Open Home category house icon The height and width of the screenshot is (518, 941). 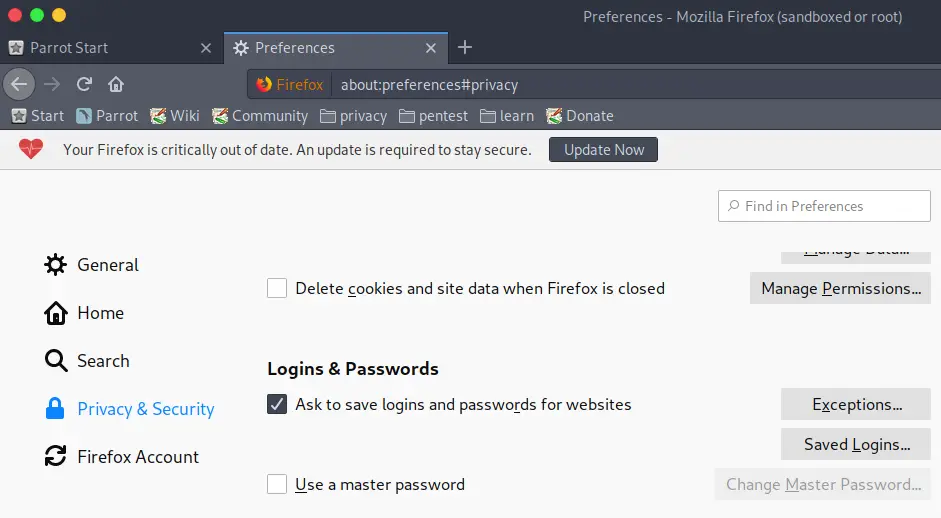(55, 313)
